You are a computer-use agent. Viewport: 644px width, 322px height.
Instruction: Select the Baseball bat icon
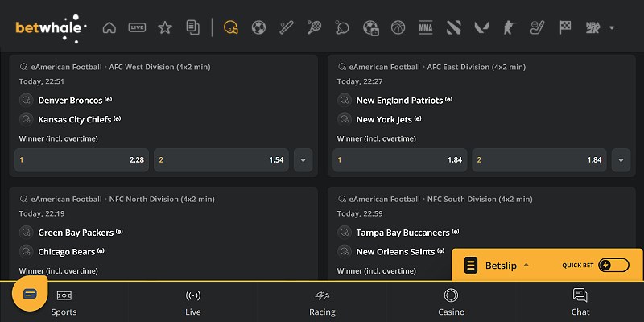click(287, 28)
